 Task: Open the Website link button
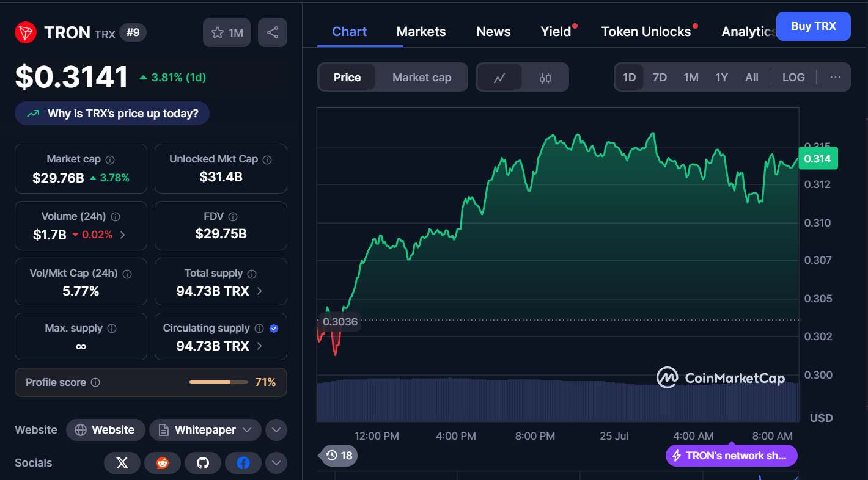coord(105,430)
